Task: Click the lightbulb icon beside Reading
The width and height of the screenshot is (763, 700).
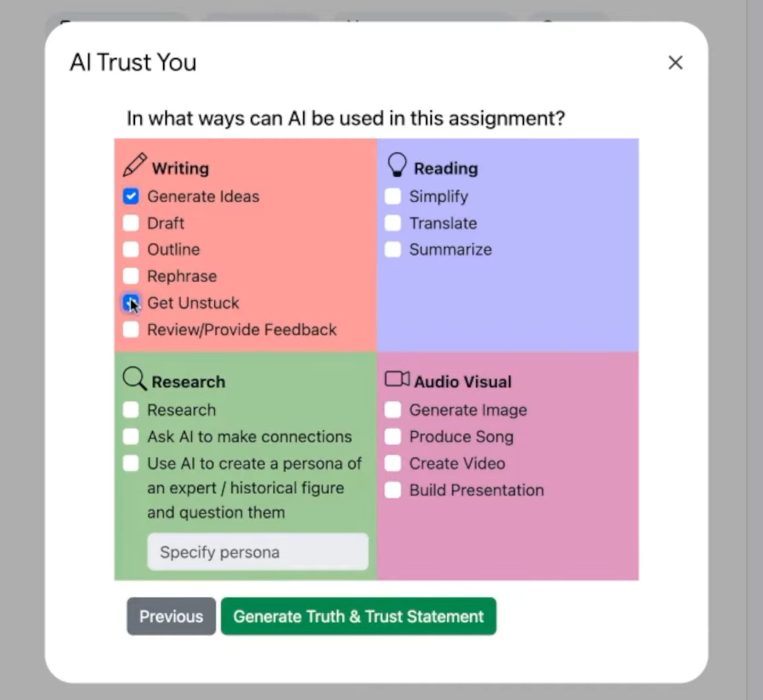Action: click(x=397, y=165)
